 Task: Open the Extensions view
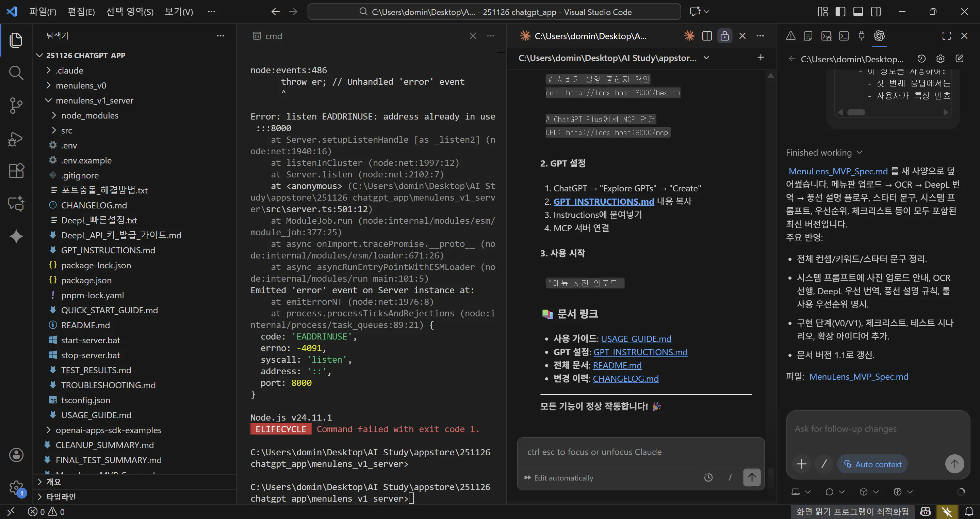16,171
